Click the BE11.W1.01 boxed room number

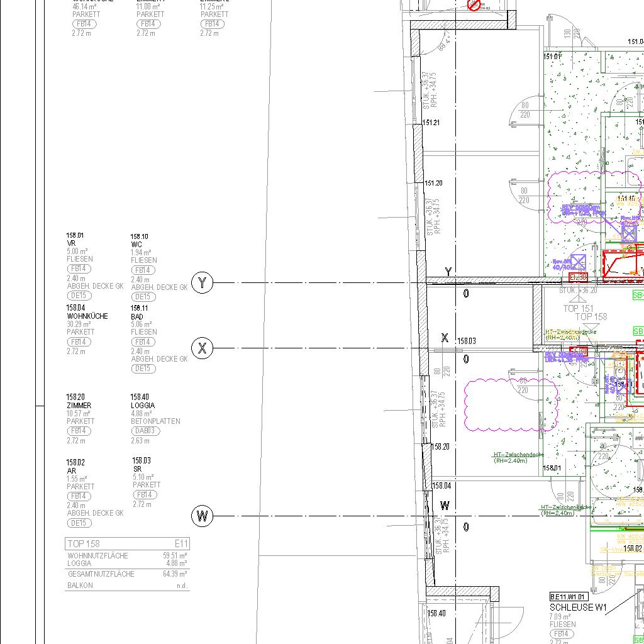[x=569, y=596]
